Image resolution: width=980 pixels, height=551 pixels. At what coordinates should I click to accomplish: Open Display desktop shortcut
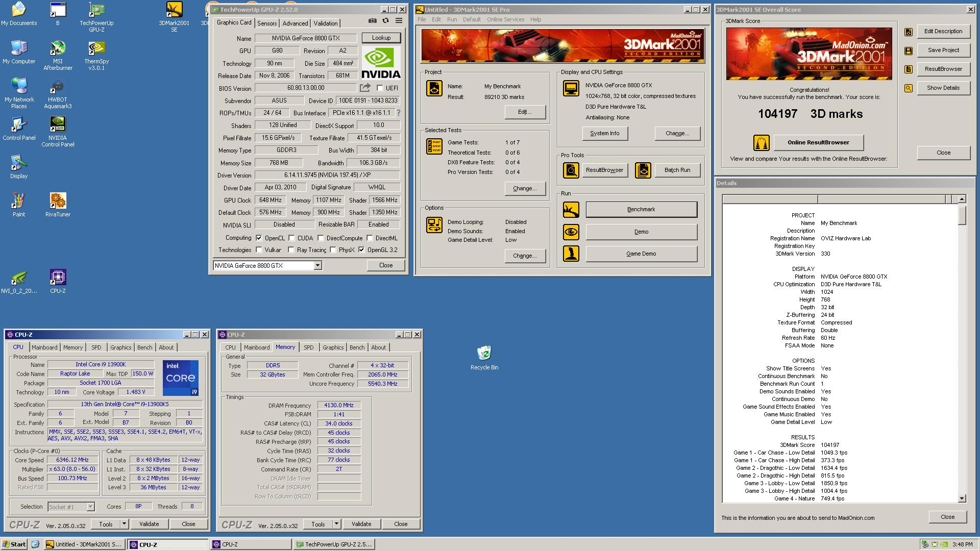click(x=19, y=167)
